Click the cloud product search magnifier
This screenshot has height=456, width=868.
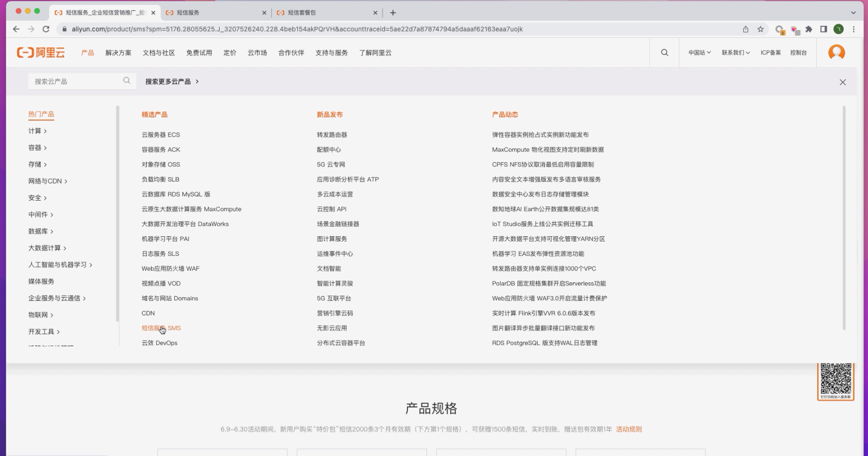tap(127, 81)
